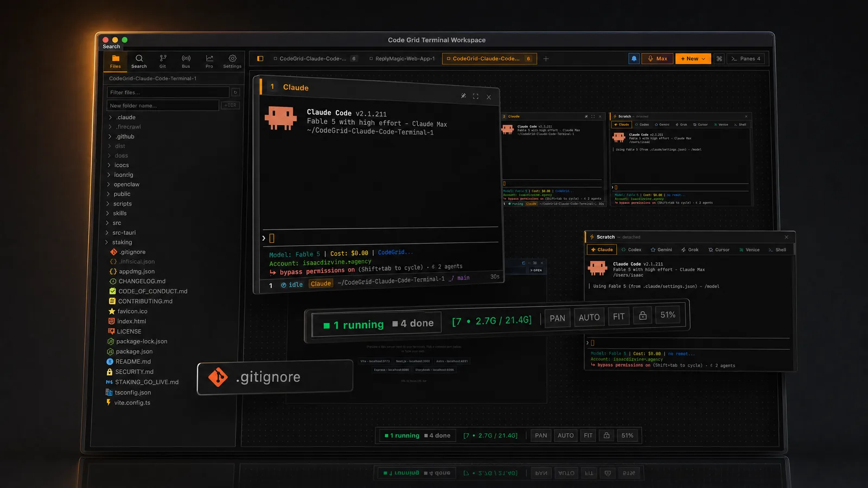
Task: Open SECURITY.md in the file tree
Action: point(130,372)
